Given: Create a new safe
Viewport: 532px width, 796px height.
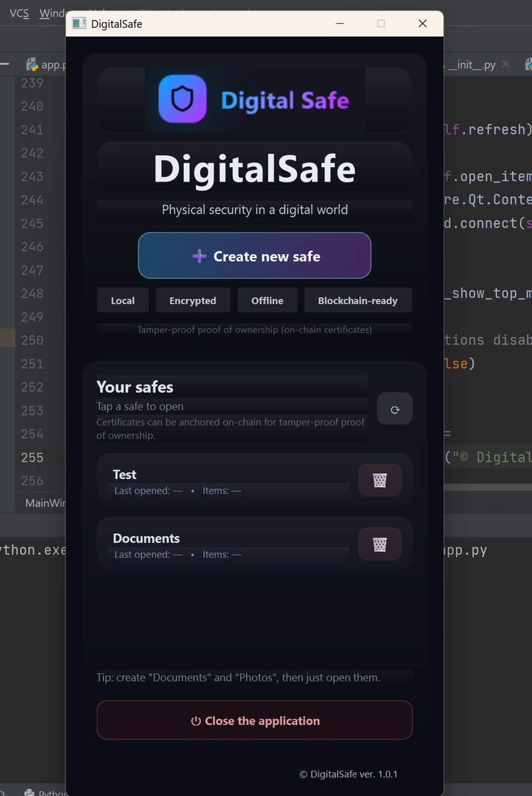Looking at the screenshot, I should pyautogui.click(x=255, y=255).
